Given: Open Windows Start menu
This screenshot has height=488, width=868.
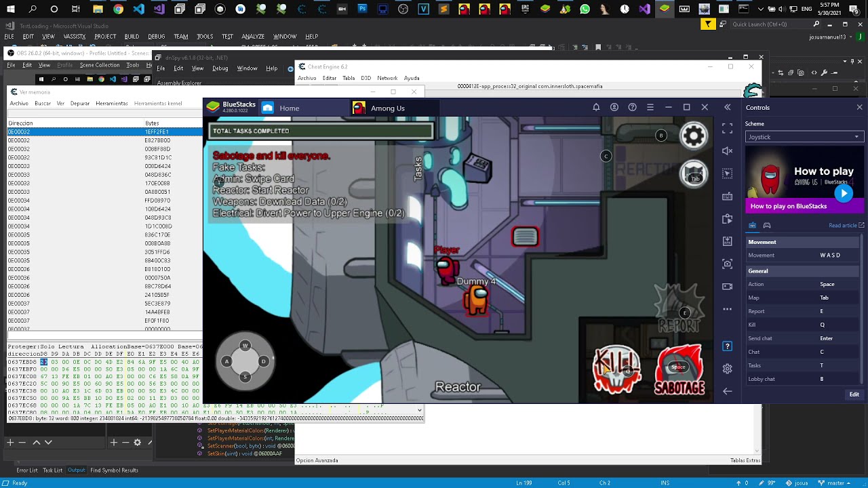Looking at the screenshot, I should click(x=12, y=9).
